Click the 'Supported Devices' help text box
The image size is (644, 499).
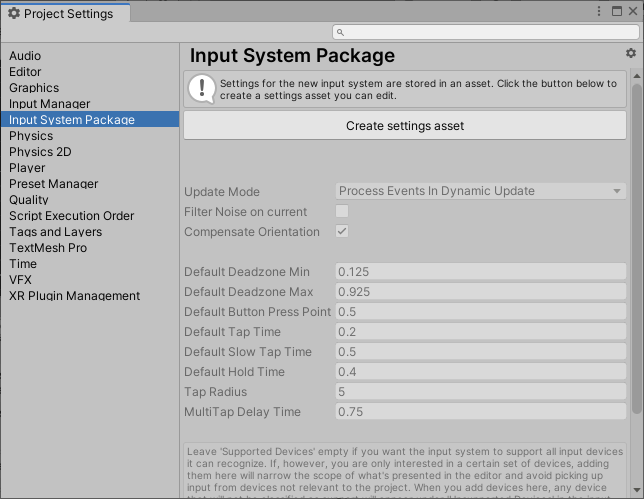[x=405, y=470]
